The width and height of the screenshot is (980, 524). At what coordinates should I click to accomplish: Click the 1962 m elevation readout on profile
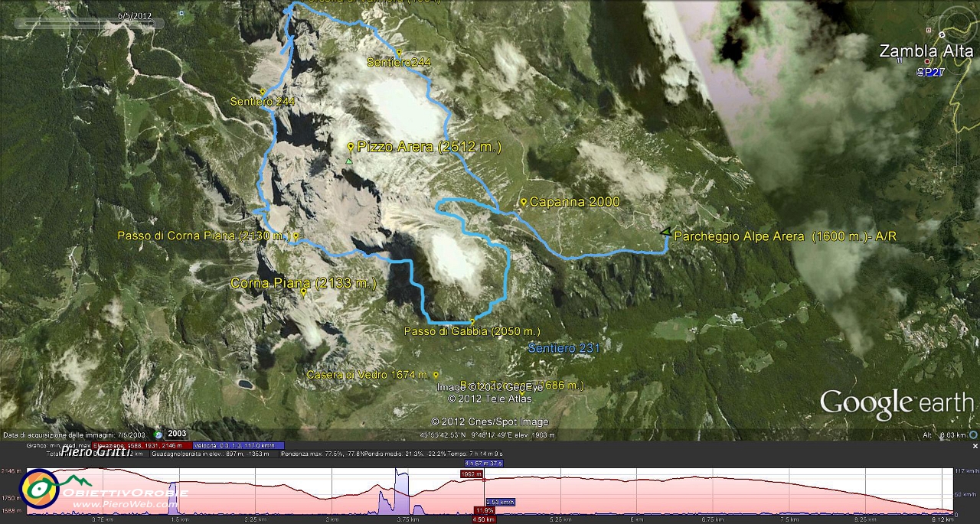pos(472,474)
